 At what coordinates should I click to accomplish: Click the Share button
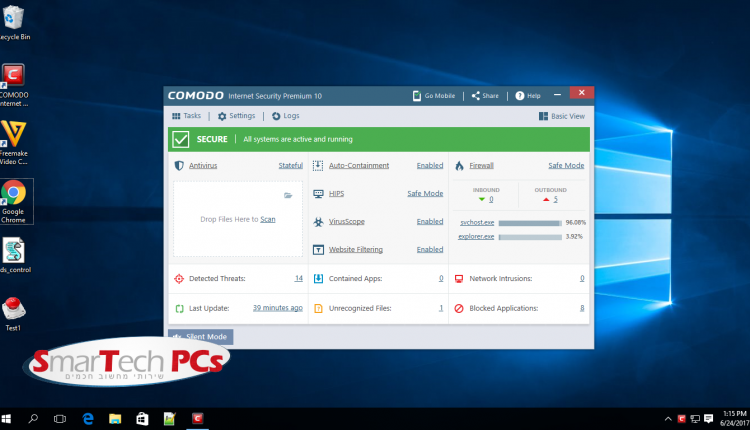click(485, 96)
